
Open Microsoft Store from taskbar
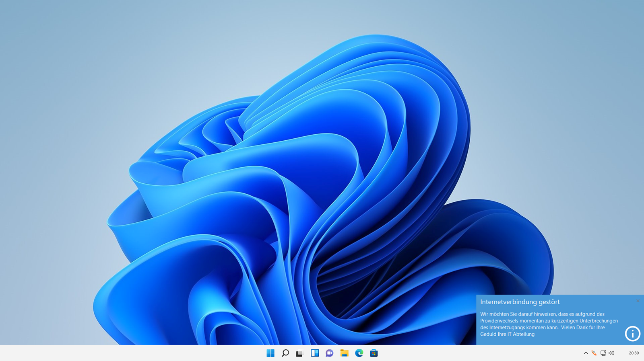374,353
